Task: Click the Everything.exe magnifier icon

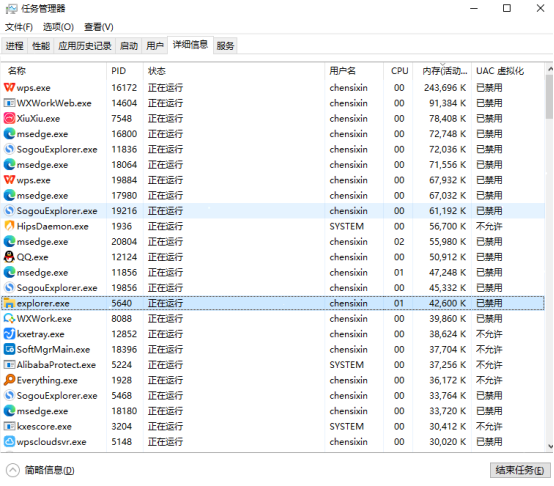Action: click(10, 380)
